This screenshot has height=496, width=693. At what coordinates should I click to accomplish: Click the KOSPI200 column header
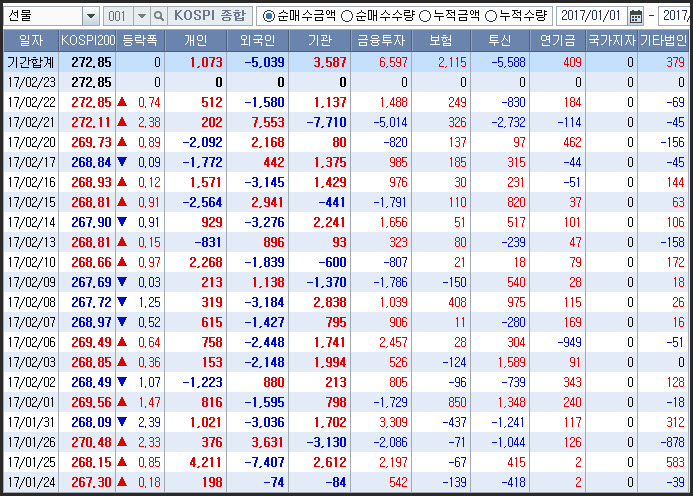[x=88, y=41]
